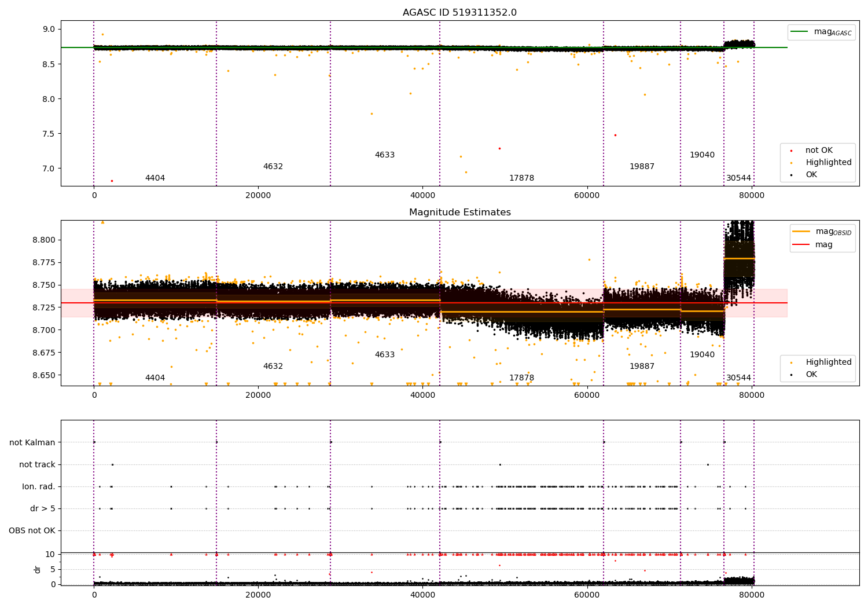Screen dimensions: 868x608
Task: Click OBSID label "4632" in the AGASC plot
Action: tap(273, 167)
